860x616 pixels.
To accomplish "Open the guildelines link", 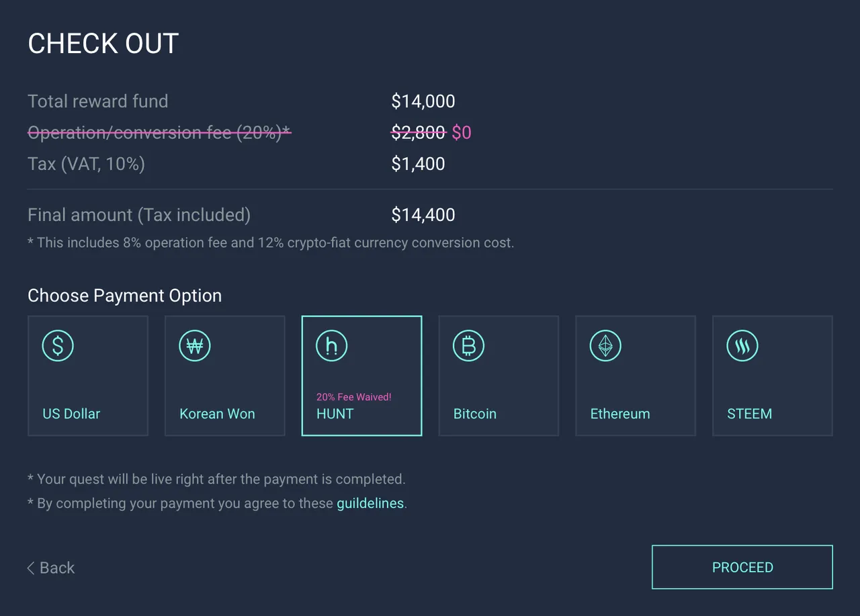I will [370, 503].
